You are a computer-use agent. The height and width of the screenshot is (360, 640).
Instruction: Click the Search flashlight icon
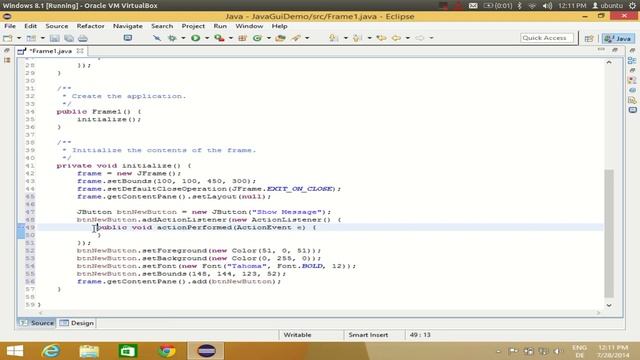296,38
